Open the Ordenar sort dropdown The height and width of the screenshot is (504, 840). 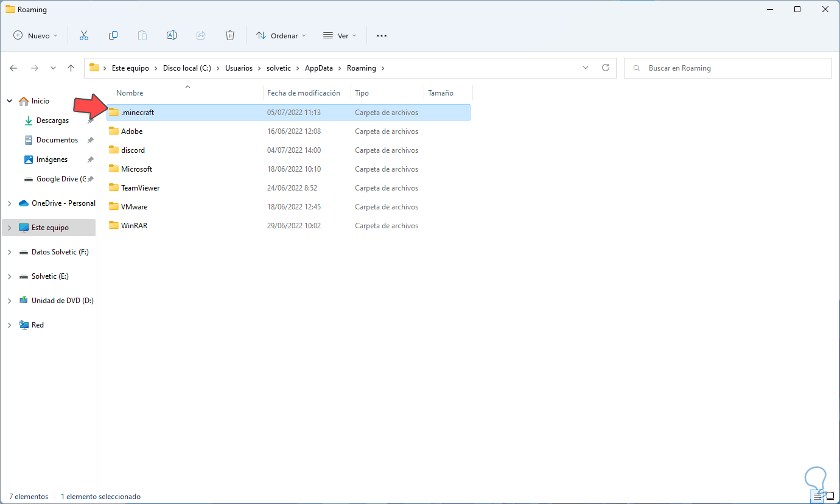tap(281, 35)
